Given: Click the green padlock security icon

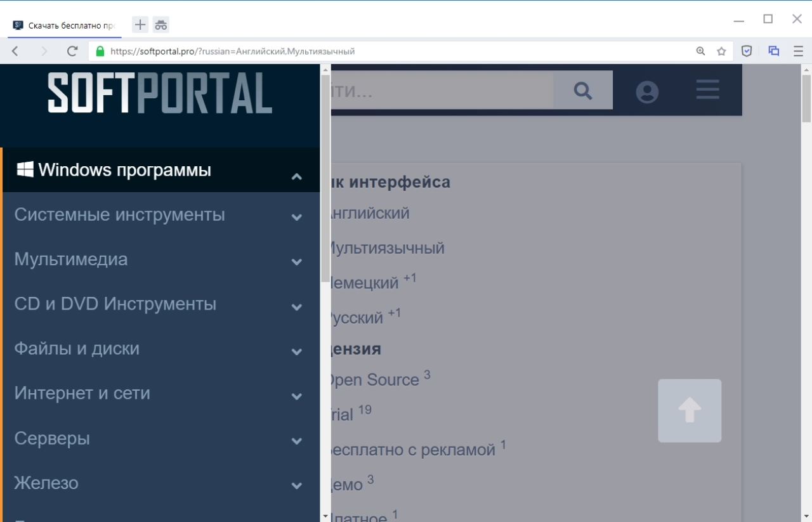Looking at the screenshot, I should 100,51.
